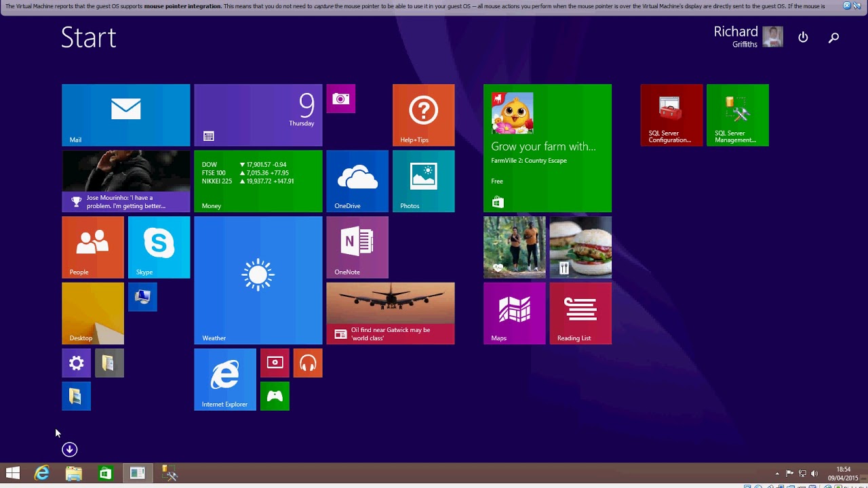Screen dimensions: 868x488
Task: Open the Mail tile
Action: (125, 115)
